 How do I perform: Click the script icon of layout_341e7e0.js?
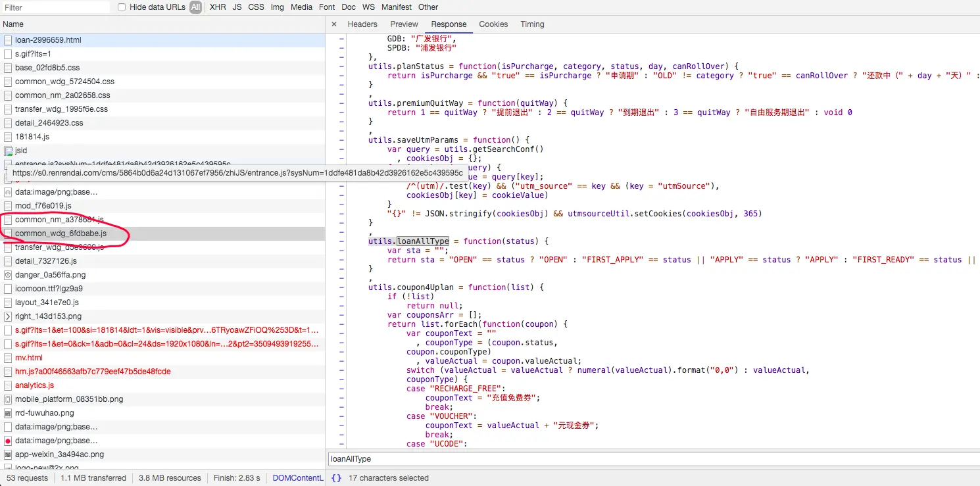tap(8, 303)
